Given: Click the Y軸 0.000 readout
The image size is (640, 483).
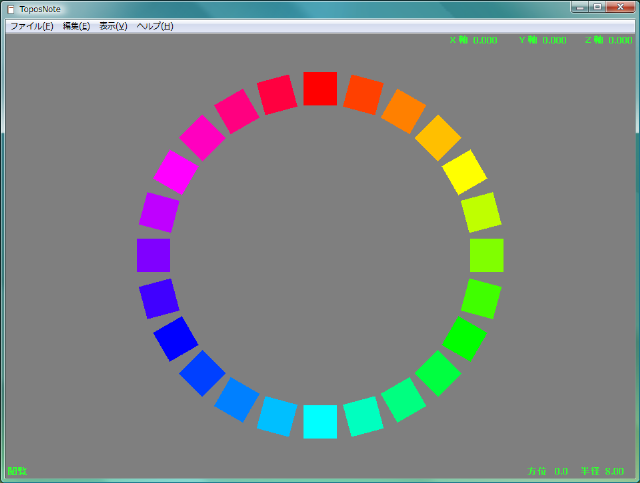Looking at the screenshot, I should (543, 40).
